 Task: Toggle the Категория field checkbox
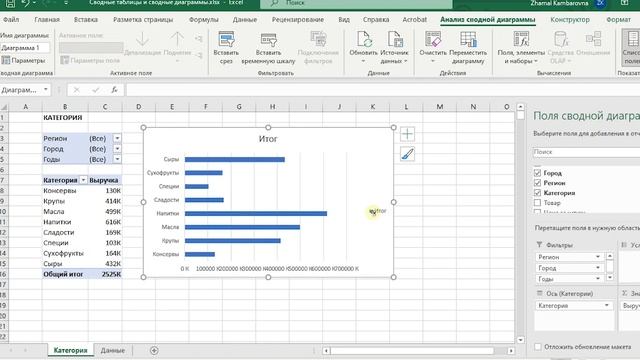(x=537, y=193)
